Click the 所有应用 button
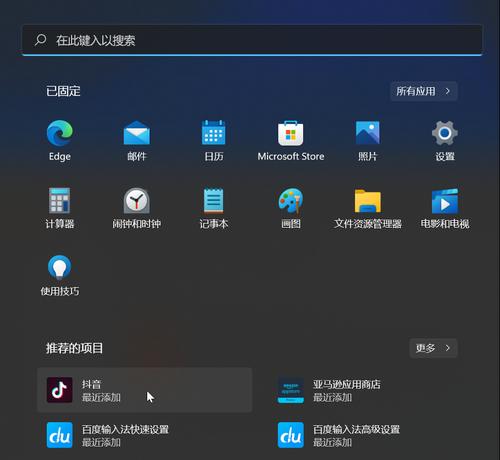The width and height of the screenshot is (500, 460). click(x=424, y=91)
